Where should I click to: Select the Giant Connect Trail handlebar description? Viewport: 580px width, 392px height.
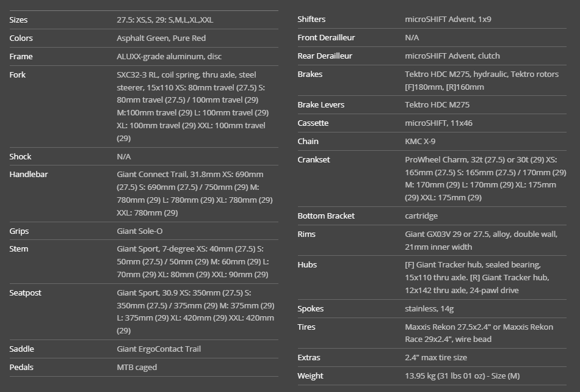pos(195,194)
